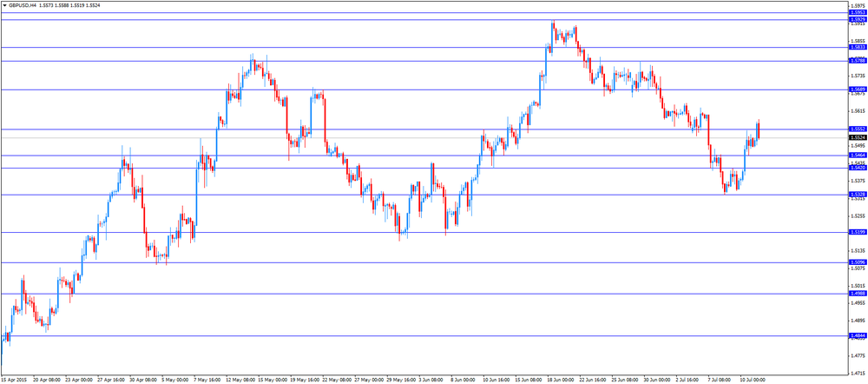Click the 25 Jun 08:00 time-axis label
The image size is (868, 384).
click(627, 381)
